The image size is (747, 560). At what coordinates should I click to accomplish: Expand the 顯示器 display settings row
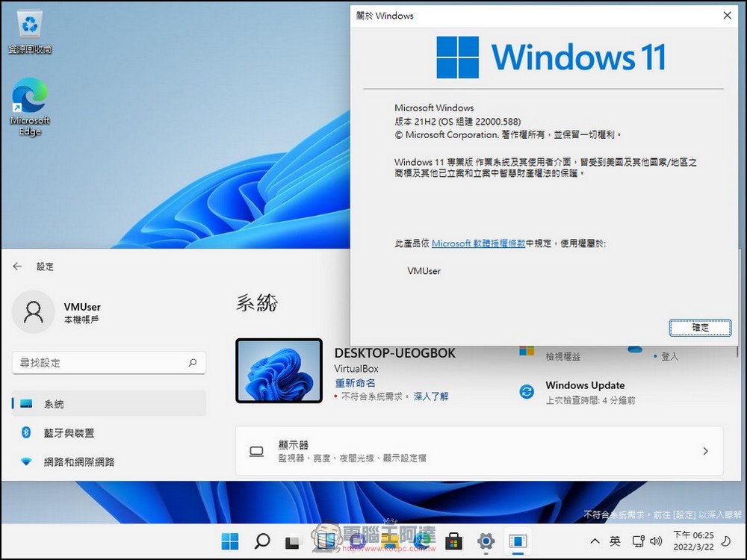[x=479, y=451]
